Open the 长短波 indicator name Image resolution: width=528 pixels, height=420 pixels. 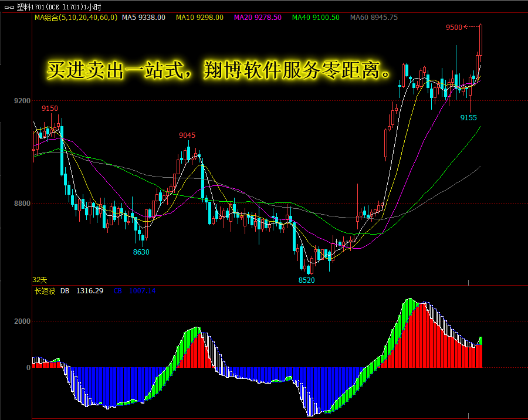click(x=45, y=291)
